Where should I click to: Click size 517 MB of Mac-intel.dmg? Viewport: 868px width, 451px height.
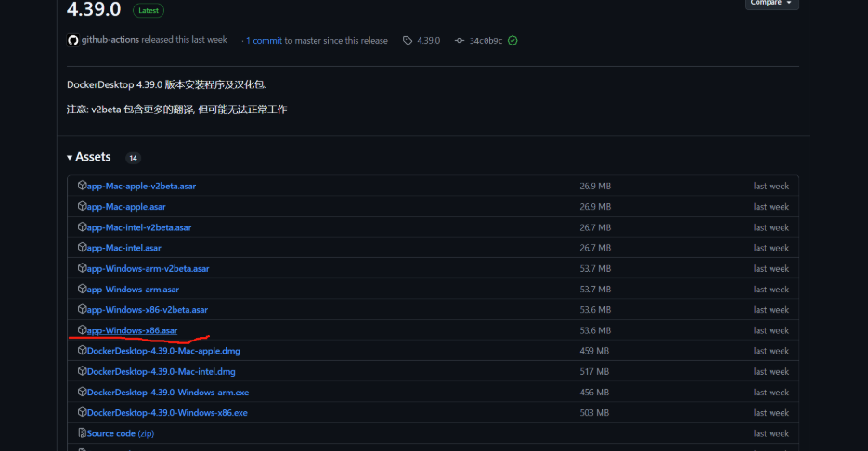point(594,371)
